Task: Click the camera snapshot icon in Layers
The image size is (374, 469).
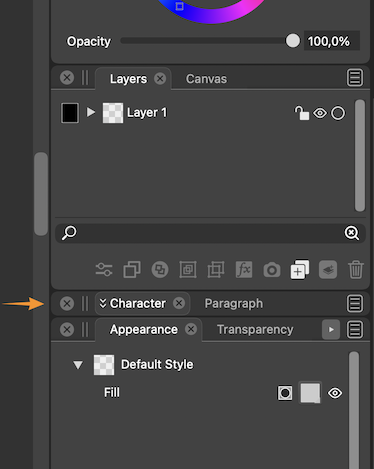Action: [x=272, y=270]
